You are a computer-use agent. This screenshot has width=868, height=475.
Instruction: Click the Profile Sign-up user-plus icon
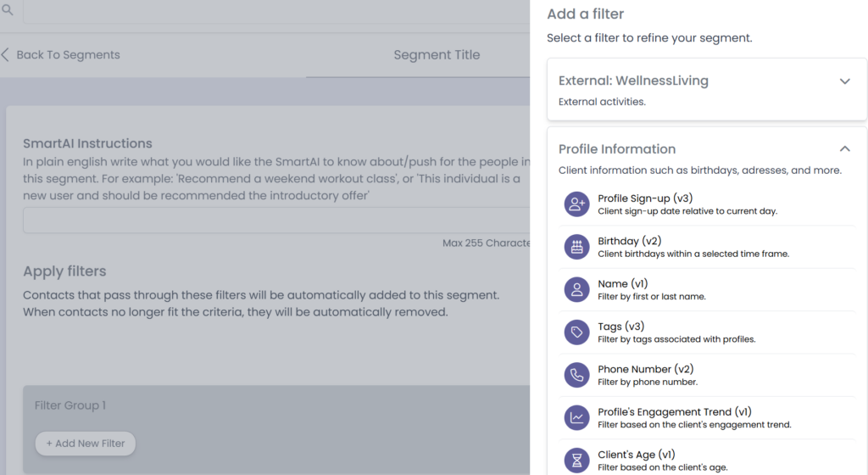[577, 204]
